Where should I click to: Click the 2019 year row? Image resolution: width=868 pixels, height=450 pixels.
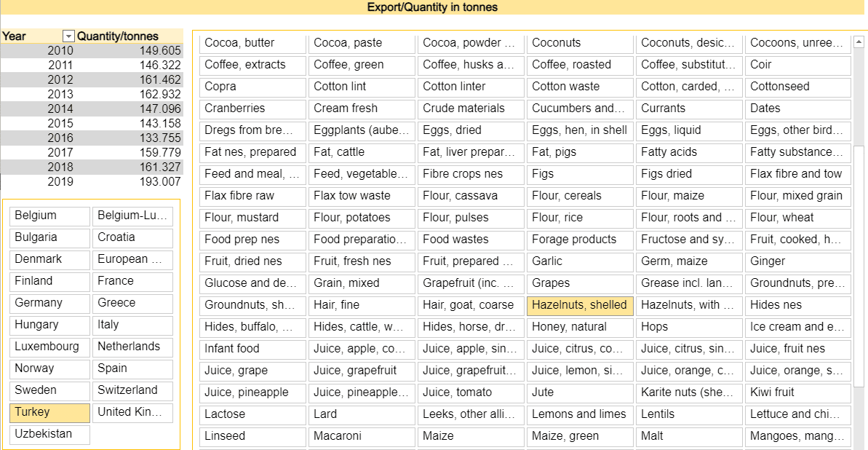coord(92,182)
